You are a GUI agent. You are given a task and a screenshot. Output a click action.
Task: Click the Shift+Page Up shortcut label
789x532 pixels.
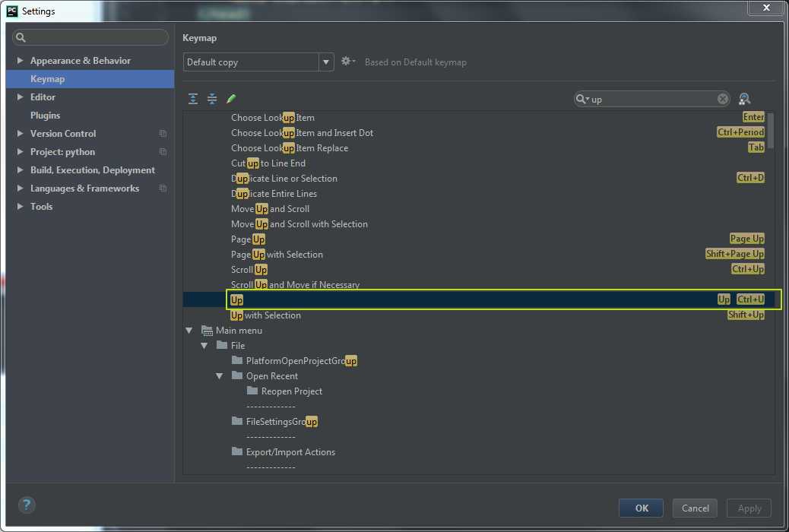click(x=735, y=254)
